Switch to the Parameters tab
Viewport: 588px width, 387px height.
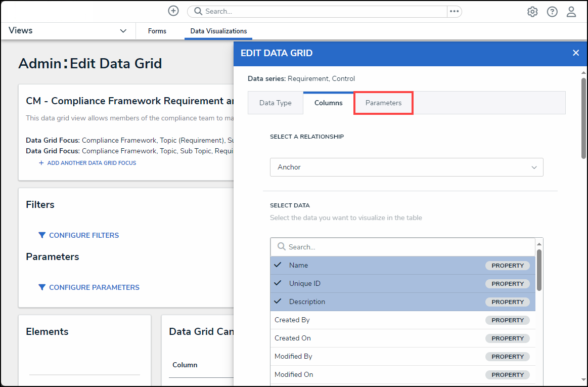click(383, 103)
